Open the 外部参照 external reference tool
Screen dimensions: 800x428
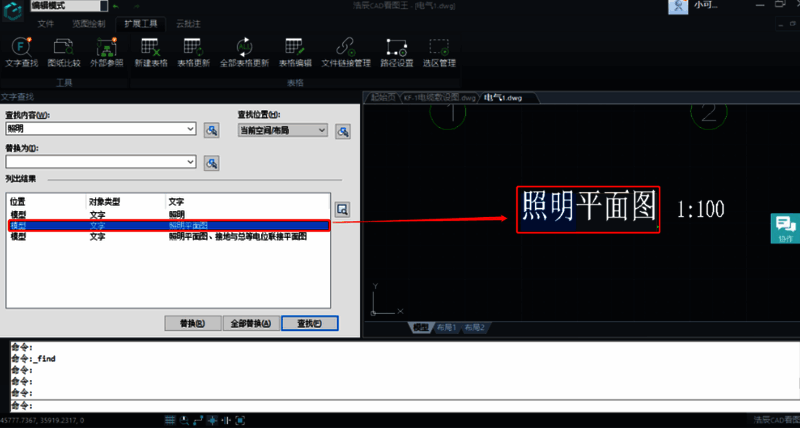click(x=107, y=53)
